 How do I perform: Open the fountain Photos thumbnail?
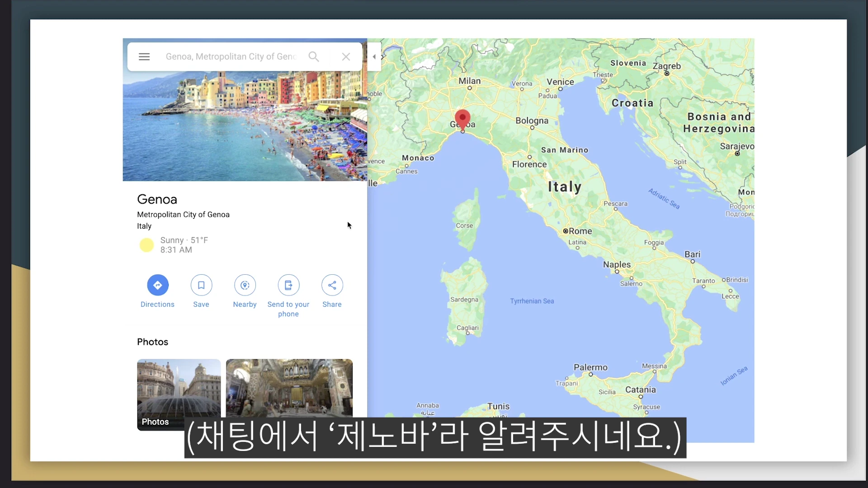pos(179,394)
